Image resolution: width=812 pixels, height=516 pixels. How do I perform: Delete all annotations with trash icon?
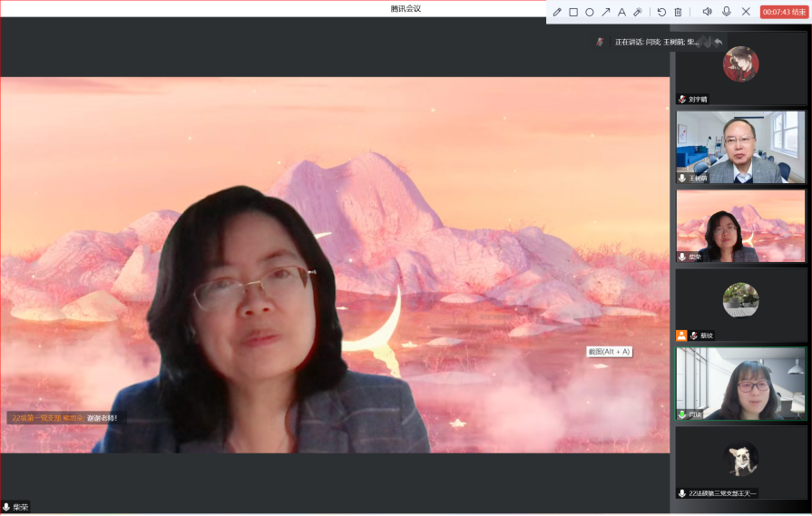678,12
